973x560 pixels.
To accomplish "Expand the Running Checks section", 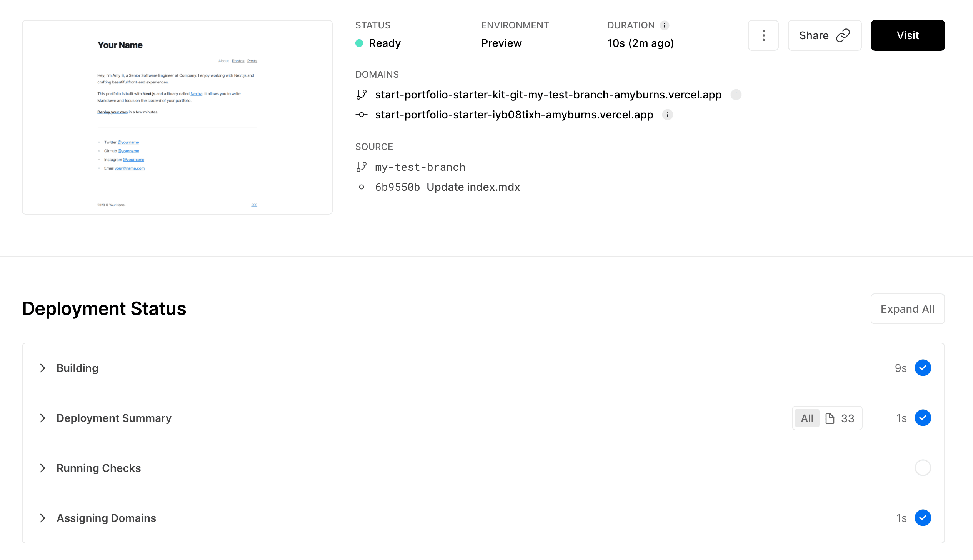I will coord(43,468).
